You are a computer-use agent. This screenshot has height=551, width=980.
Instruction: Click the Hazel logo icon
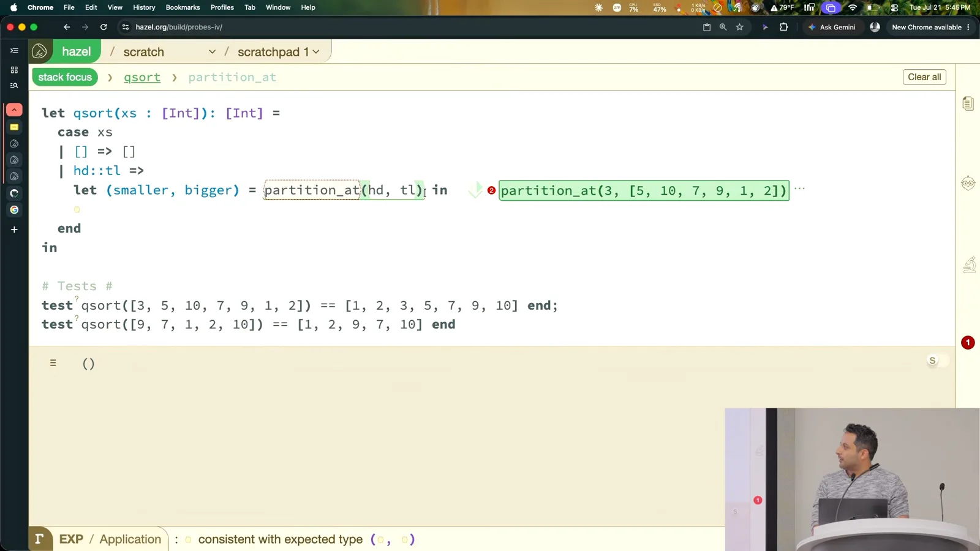(40, 51)
